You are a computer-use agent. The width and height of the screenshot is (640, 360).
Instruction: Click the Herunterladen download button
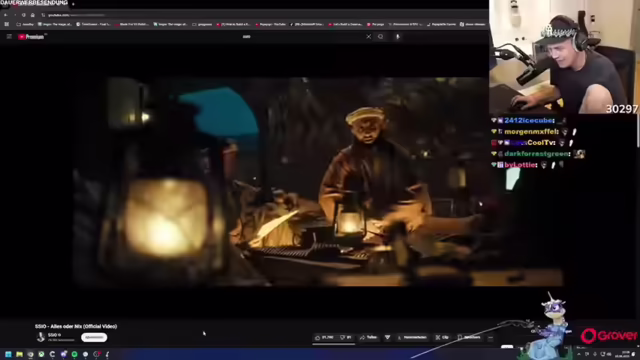click(412, 338)
